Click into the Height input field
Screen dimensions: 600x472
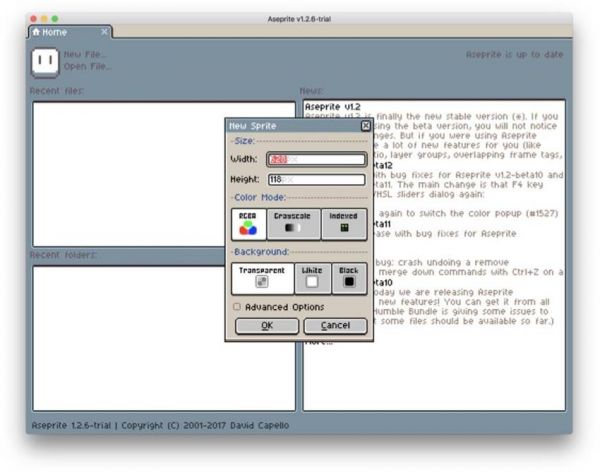click(x=315, y=180)
